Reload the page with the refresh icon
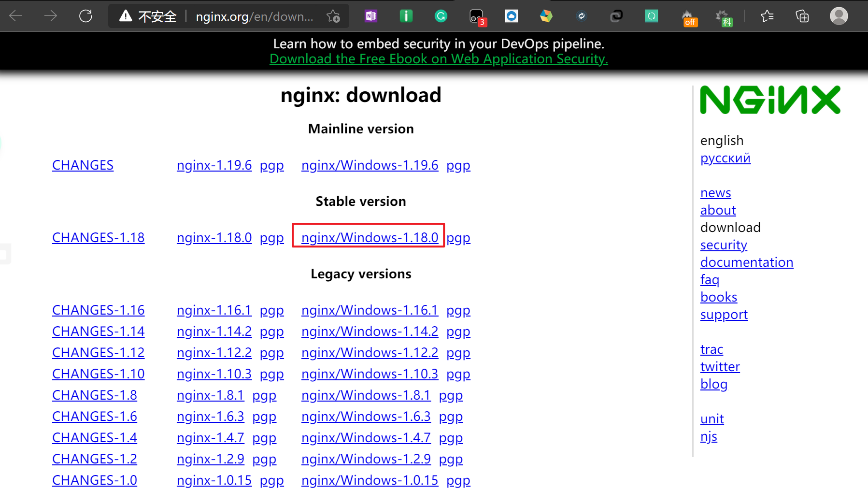Viewport: 868px width, 490px height. 86,16
